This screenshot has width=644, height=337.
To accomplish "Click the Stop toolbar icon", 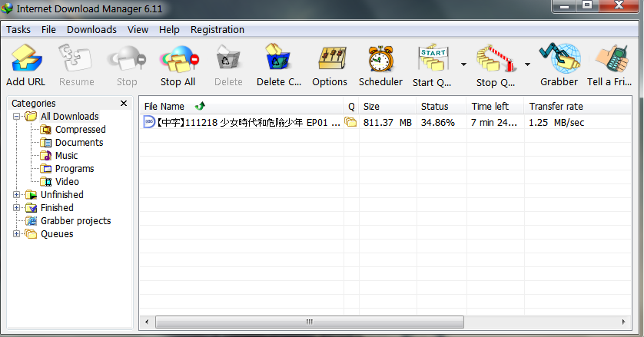I will 127,58.
